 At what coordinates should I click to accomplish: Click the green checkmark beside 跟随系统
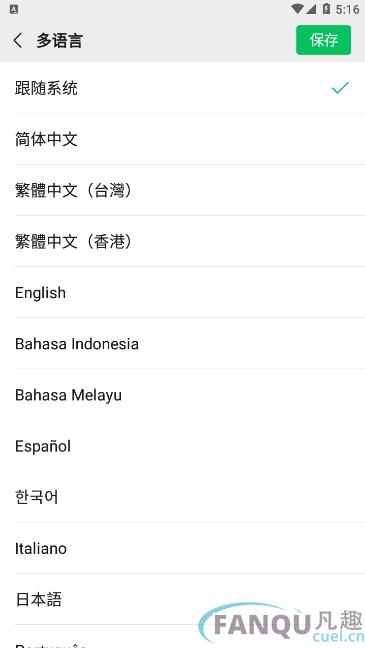tap(340, 88)
